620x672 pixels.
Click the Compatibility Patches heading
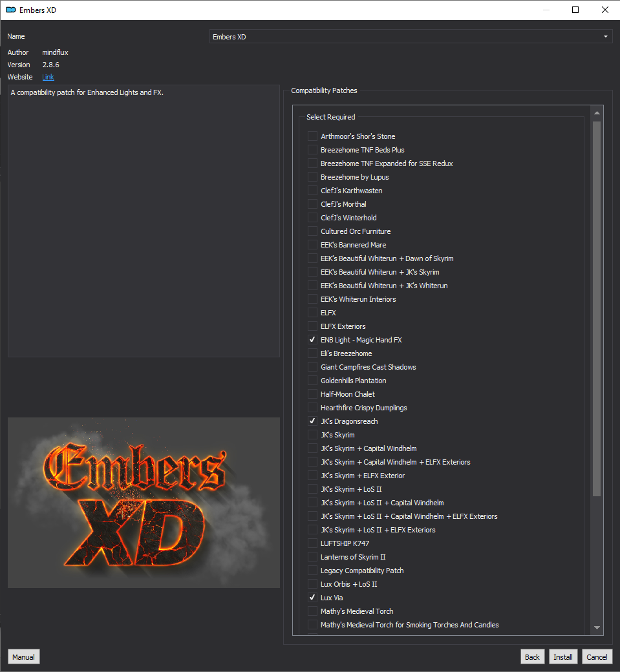(324, 90)
